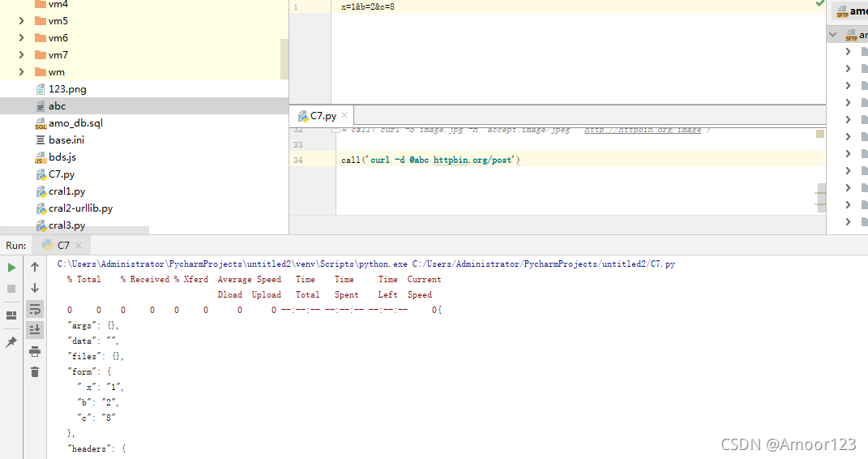This screenshot has height=459, width=868.
Task: Select the C7 run tab
Action: [62, 245]
